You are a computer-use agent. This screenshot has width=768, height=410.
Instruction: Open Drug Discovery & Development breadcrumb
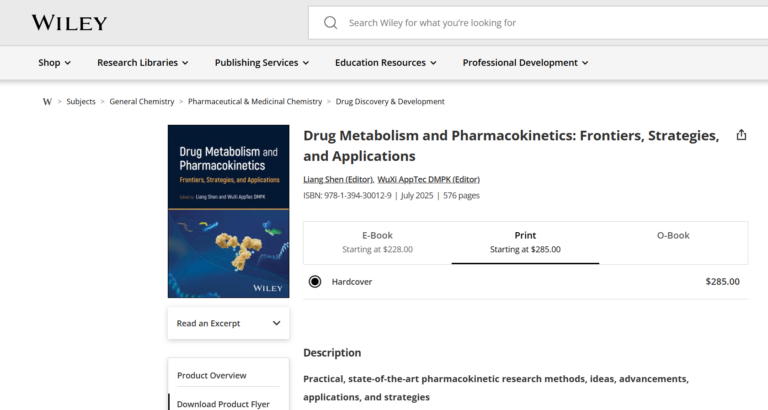[390, 101]
